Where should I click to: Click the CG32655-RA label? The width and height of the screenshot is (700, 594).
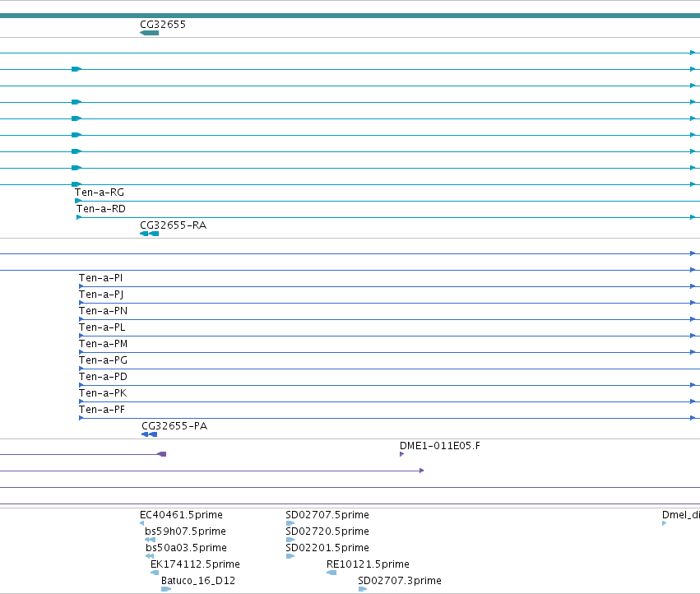coord(174,225)
